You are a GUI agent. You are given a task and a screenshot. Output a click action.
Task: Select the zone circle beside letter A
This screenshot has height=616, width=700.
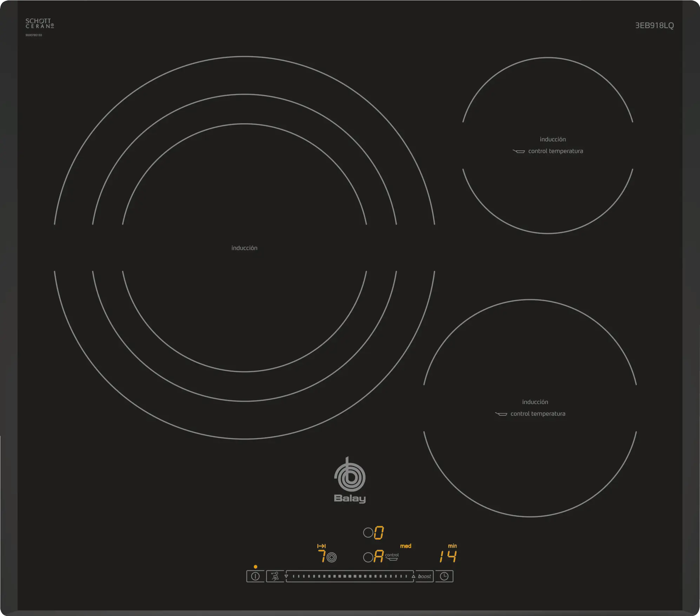[368, 557]
